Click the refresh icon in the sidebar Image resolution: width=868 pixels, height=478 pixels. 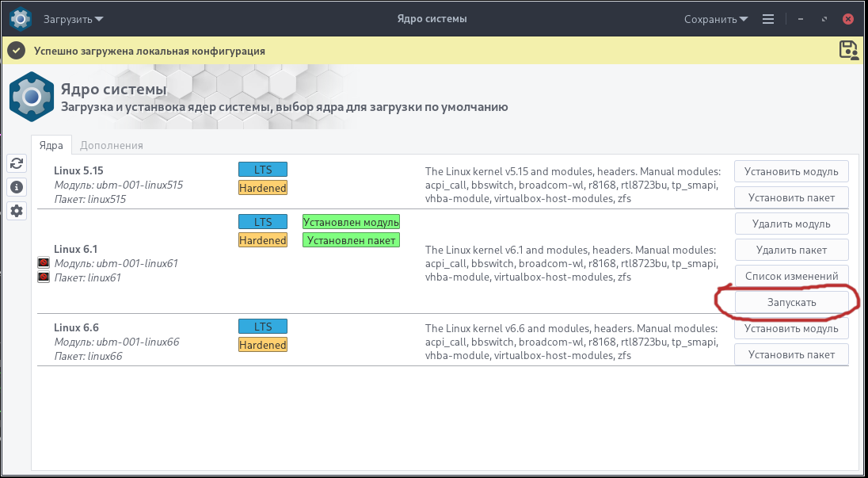point(17,163)
